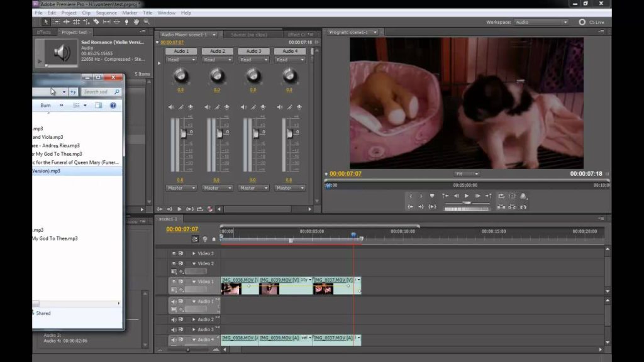This screenshot has height=362, width=644.
Task: Open the Fit zoom level dropdown
Action: coord(467,173)
